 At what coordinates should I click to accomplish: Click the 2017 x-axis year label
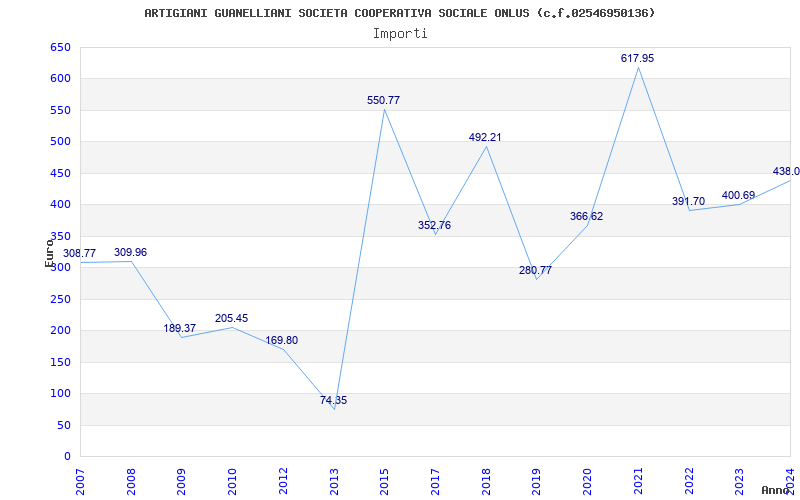tap(435, 482)
